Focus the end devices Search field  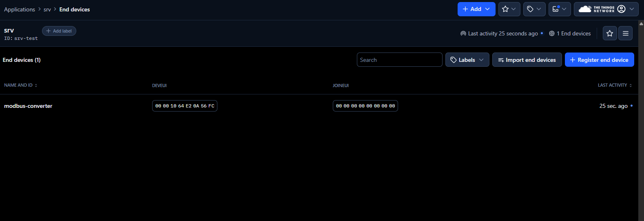click(400, 60)
